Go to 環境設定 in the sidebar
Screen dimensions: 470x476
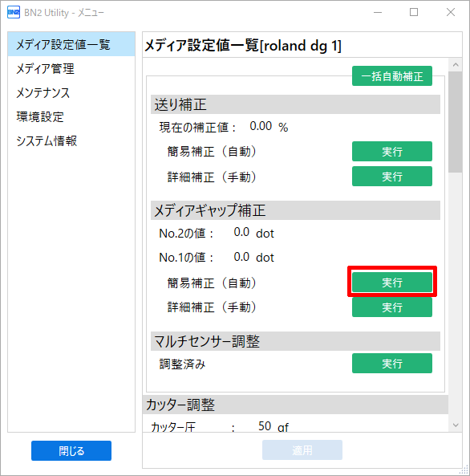[x=71, y=116]
